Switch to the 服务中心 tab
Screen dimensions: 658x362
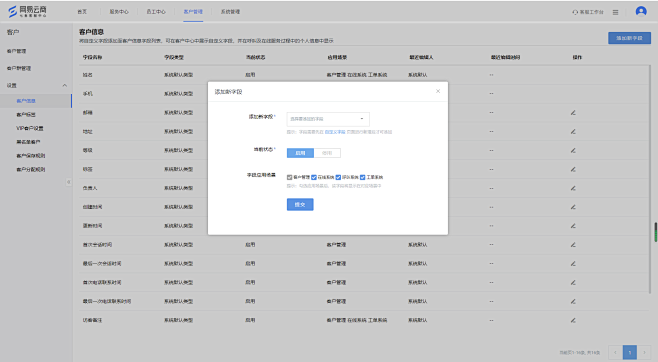point(119,12)
